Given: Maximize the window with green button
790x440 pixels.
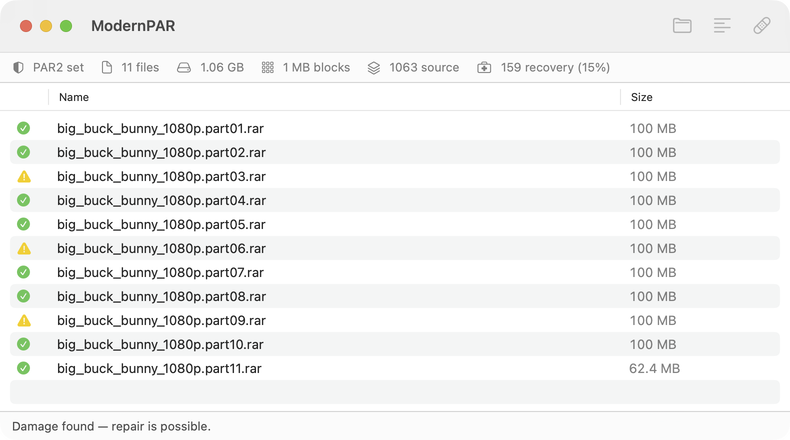Looking at the screenshot, I should click(x=66, y=26).
